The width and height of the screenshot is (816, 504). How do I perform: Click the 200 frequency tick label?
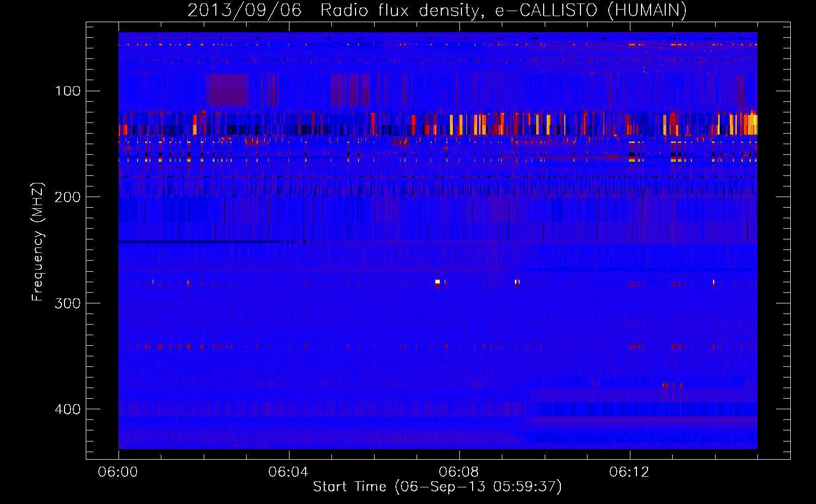[68, 197]
